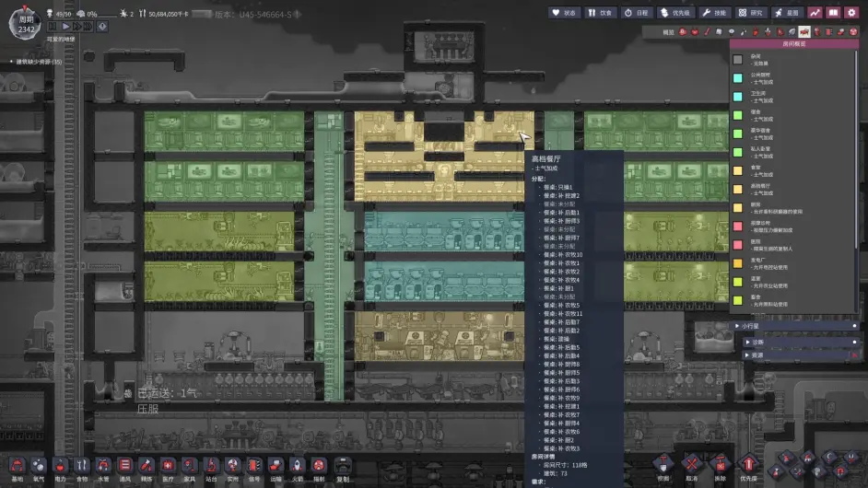Select the 取消 cancel tool

point(691,465)
